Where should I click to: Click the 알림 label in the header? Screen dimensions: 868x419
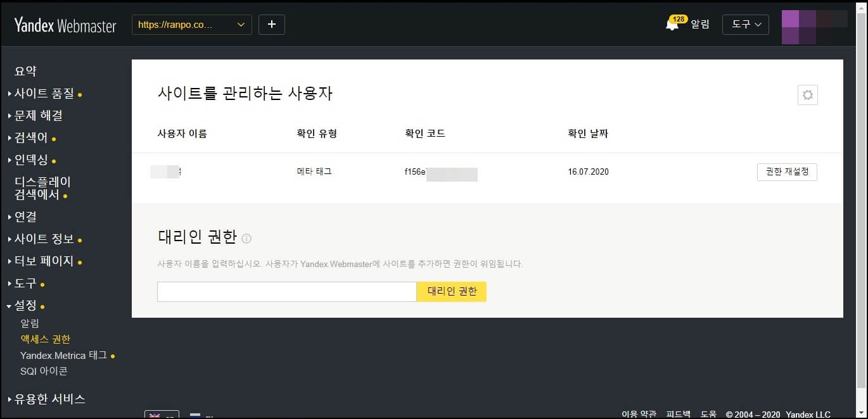pos(700,25)
